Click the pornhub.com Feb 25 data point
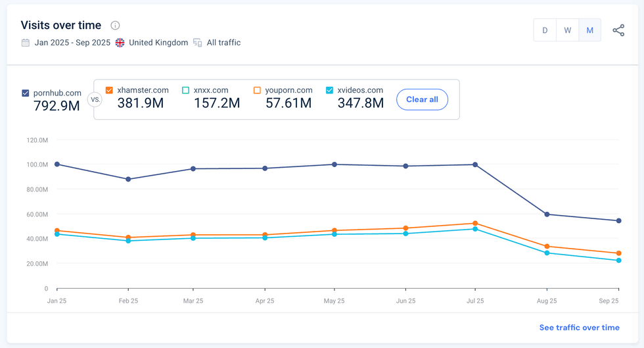 point(129,180)
